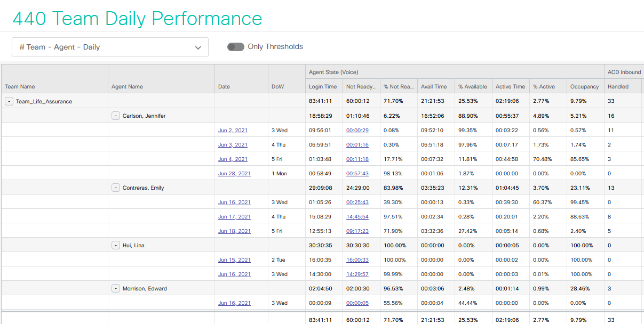This screenshot has width=644, height=324.
Task: Select the Carlson, Jennifer agent name
Action: point(144,116)
